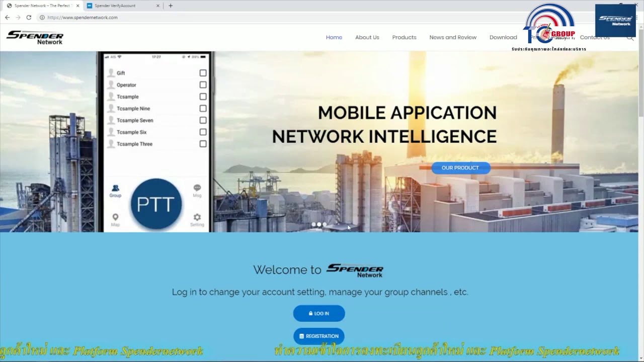The width and height of the screenshot is (644, 362).
Task: Click the Gift contact avatar icon
Action: [x=111, y=73]
